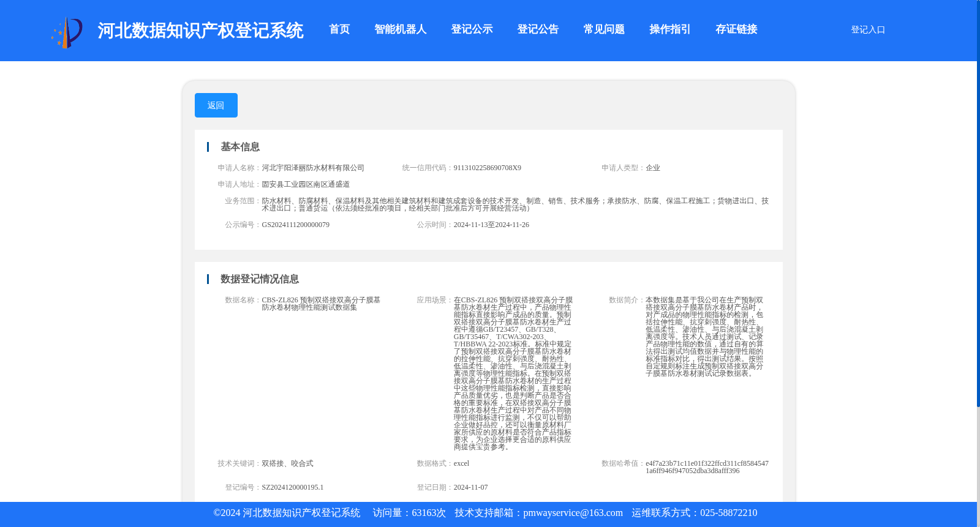Click the 登记入口 link
980x527 pixels.
[x=868, y=30]
